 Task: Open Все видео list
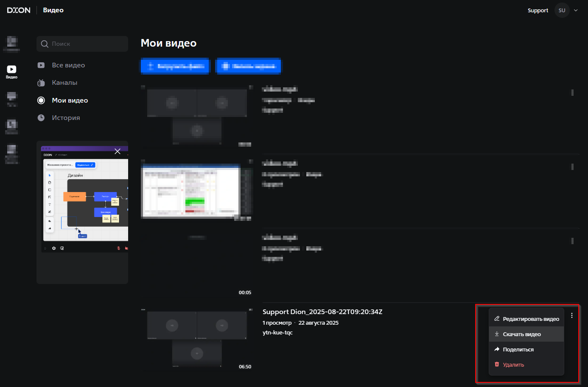pos(68,65)
